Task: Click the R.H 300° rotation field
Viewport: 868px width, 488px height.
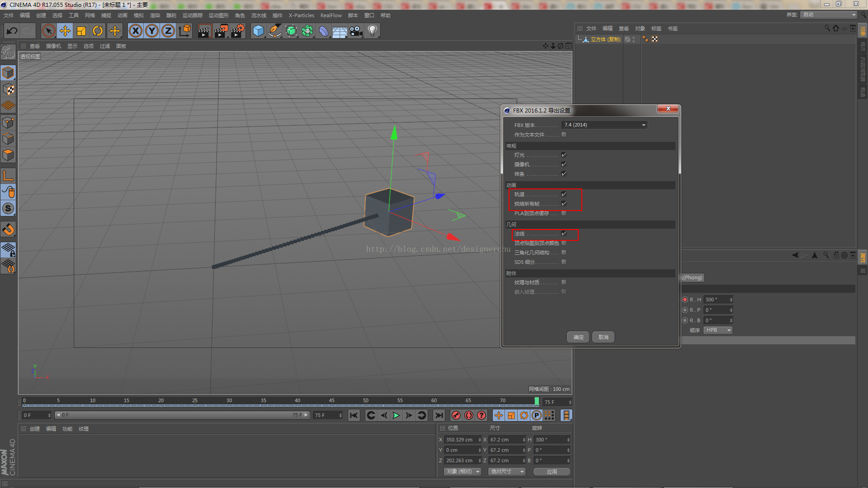Action: click(x=718, y=300)
